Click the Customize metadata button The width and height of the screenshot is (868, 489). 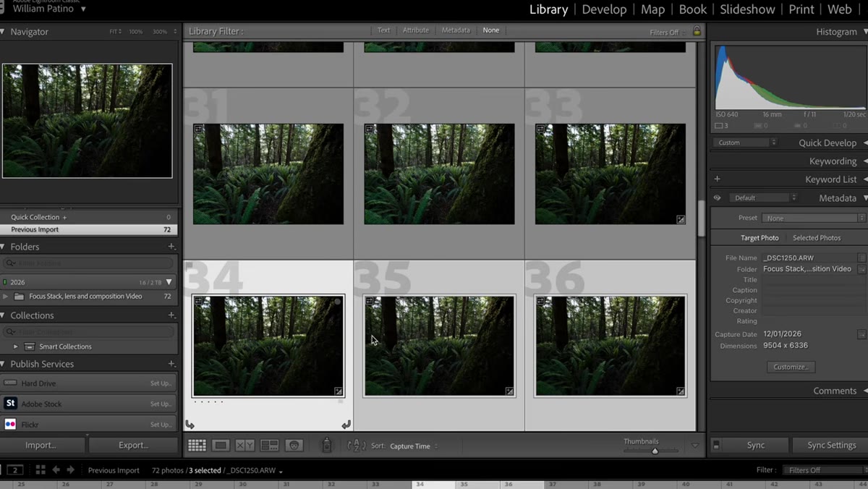pyautogui.click(x=791, y=367)
